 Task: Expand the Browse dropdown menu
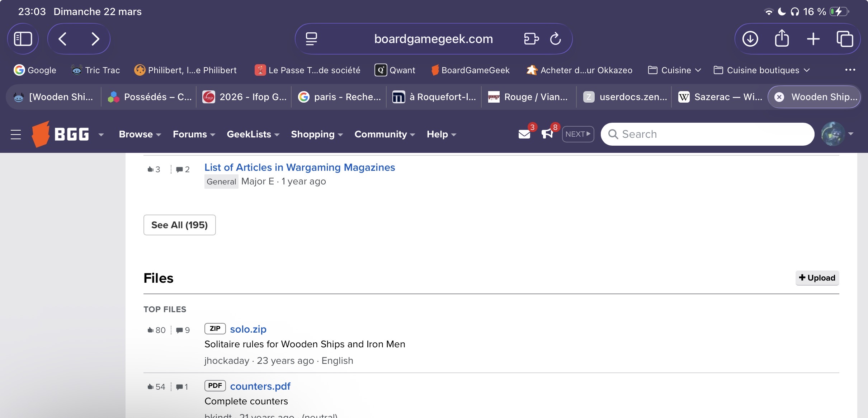(140, 134)
